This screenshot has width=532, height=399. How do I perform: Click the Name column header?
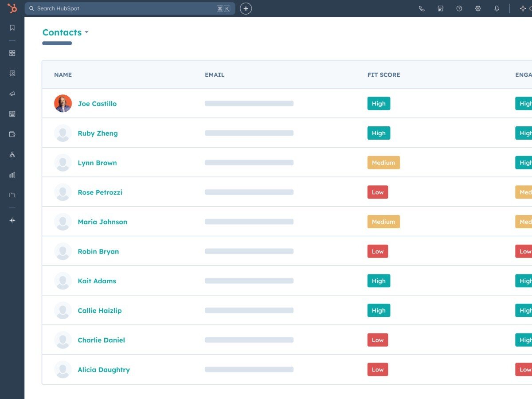pos(63,75)
